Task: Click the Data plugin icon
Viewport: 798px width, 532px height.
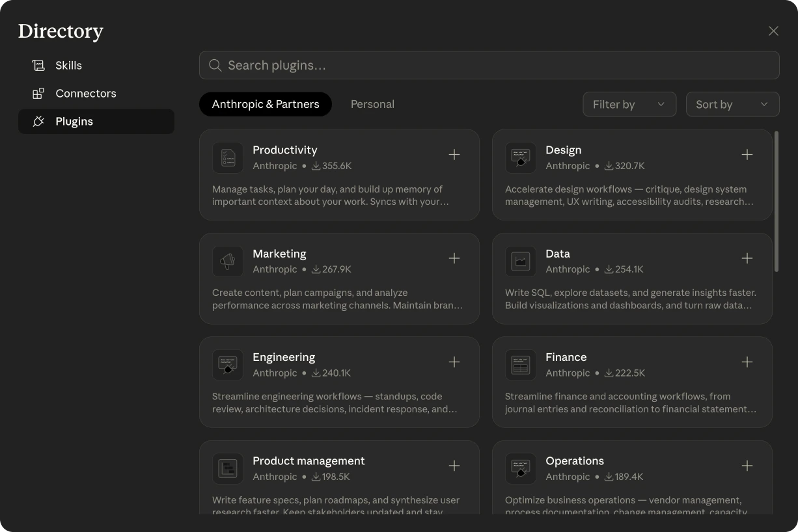Action: point(521,261)
